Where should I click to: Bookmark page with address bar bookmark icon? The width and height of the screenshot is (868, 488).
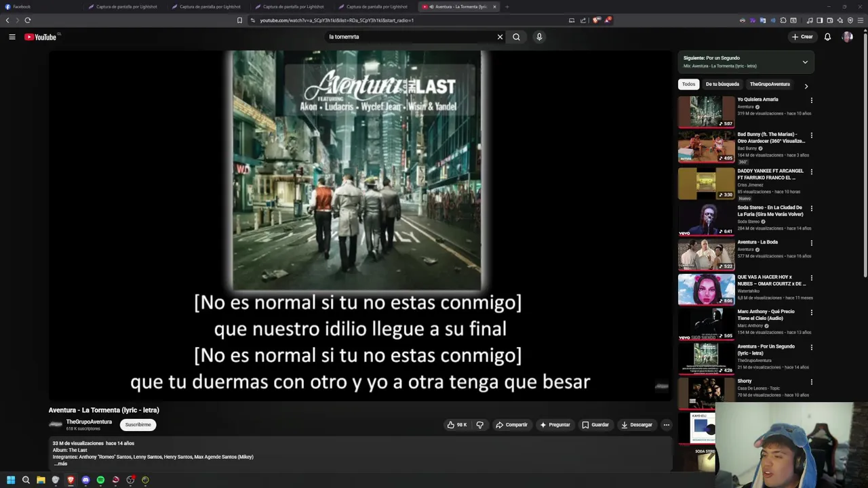(239, 20)
